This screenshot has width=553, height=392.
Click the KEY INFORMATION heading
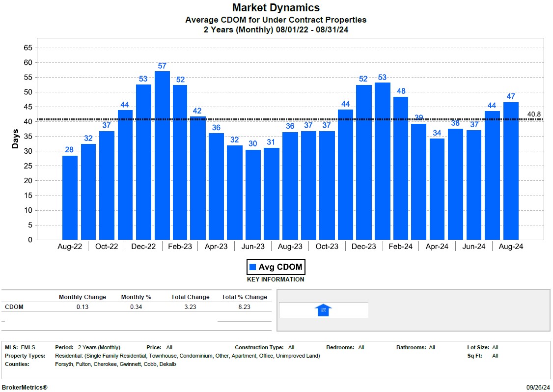coord(276,280)
